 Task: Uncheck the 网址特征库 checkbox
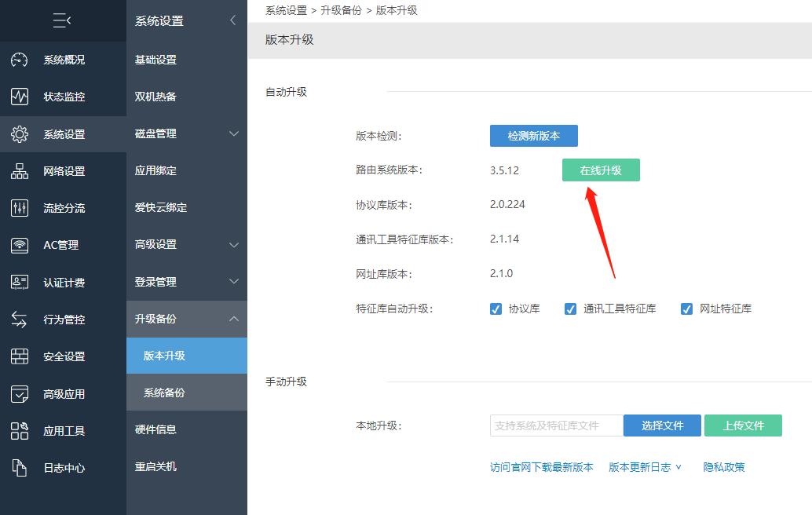click(686, 309)
